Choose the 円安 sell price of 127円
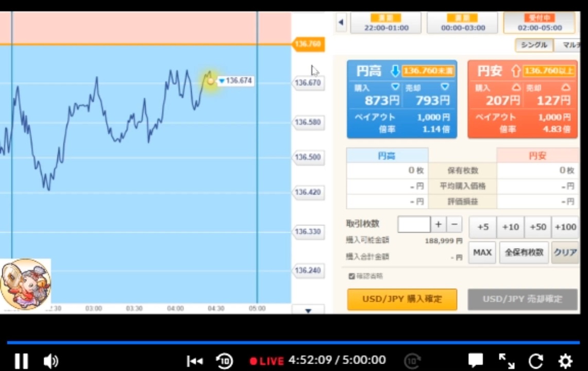588x371 pixels. tap(548, 95)
